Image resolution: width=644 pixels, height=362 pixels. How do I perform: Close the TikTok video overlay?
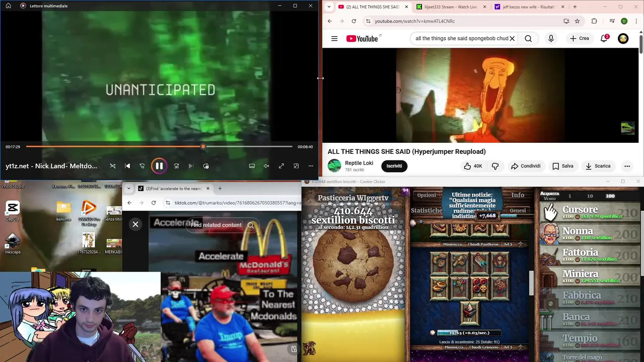(x=135, y=224)
